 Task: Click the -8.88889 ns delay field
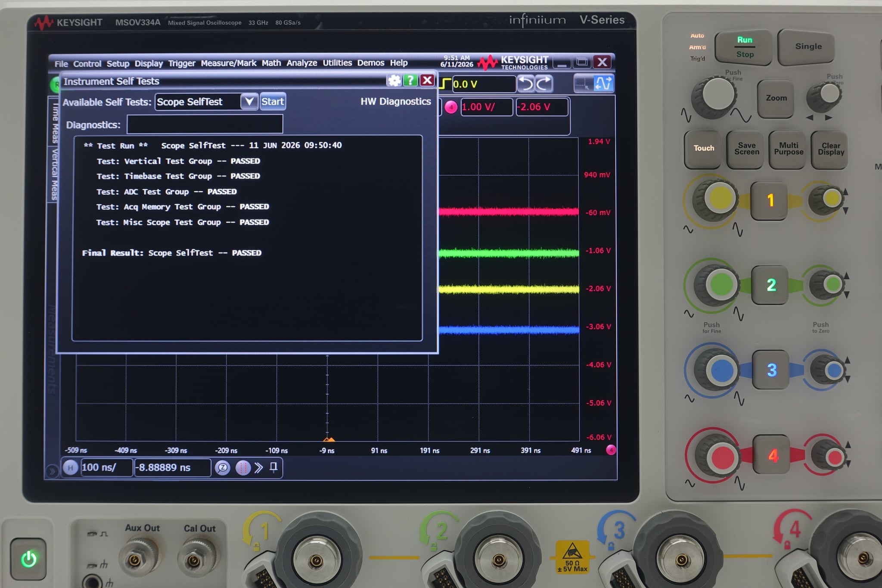tap(173, 467)
